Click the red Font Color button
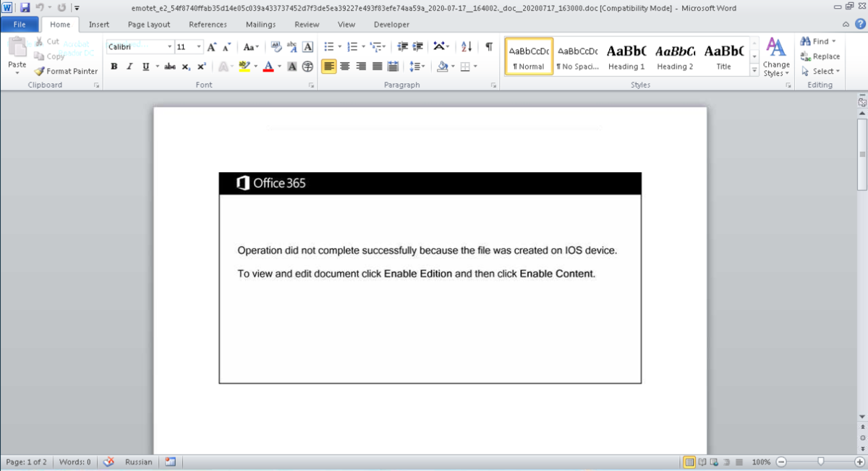The image size is (868, 471). coord(268,67)
